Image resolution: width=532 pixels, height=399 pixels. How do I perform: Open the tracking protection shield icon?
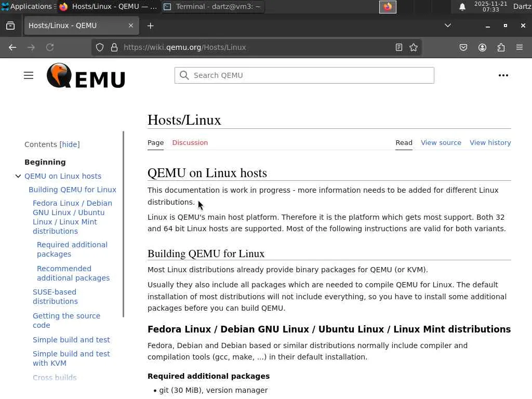(x=99, y=47)
